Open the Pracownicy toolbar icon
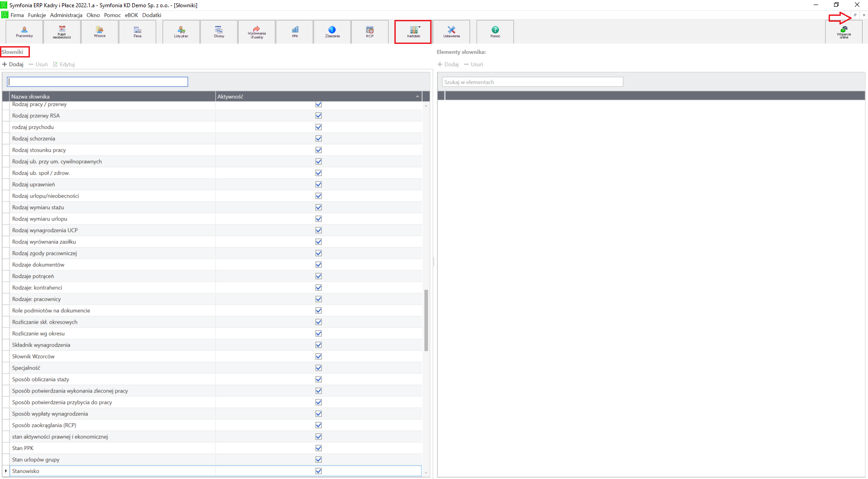 24,32
